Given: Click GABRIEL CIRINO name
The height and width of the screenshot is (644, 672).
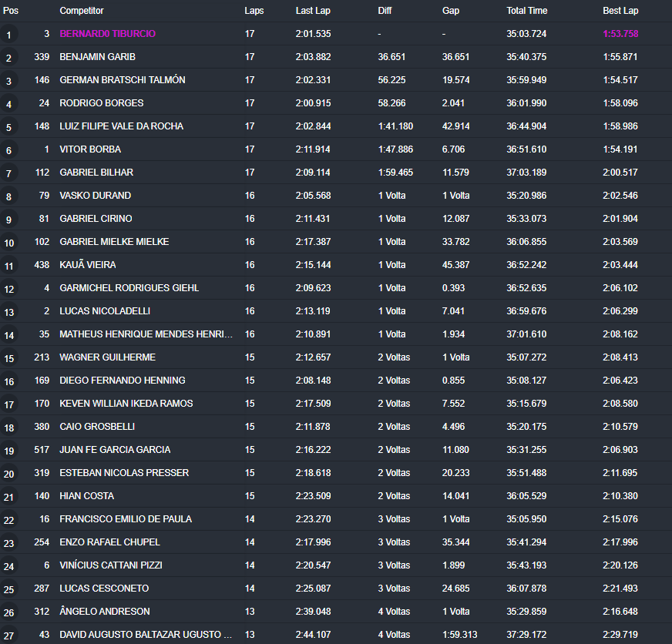Looking at the screenshot, I should pyautogui.click(x=96, y=219).
